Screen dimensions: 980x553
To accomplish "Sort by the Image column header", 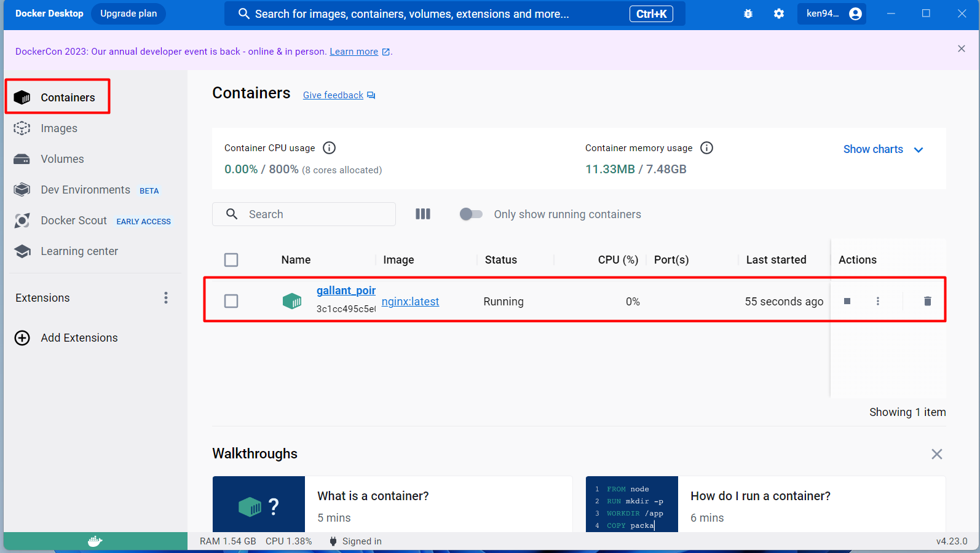I will (x=398, y=260).
